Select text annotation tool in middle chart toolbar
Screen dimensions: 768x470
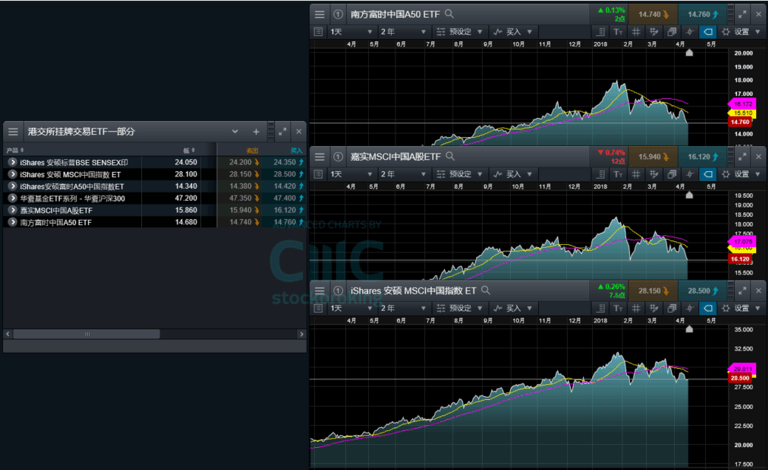point(618,174)
